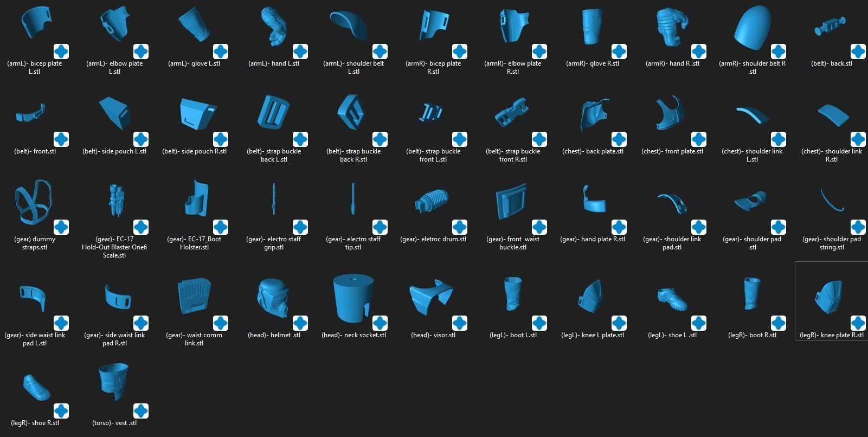This screenshot has width=868, height=437.
Task: Select the (gear)- waist comm link.stl icon
Action: [x=194, y=297]
